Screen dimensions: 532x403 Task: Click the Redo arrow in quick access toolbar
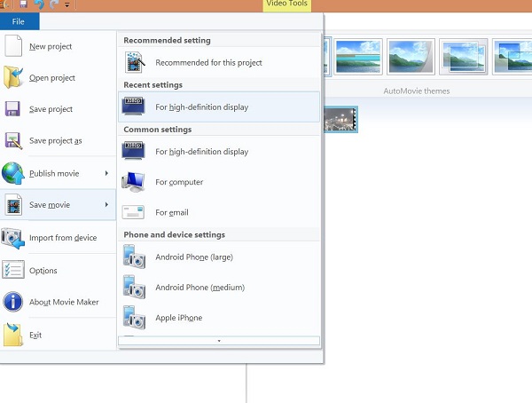(54, 4)
